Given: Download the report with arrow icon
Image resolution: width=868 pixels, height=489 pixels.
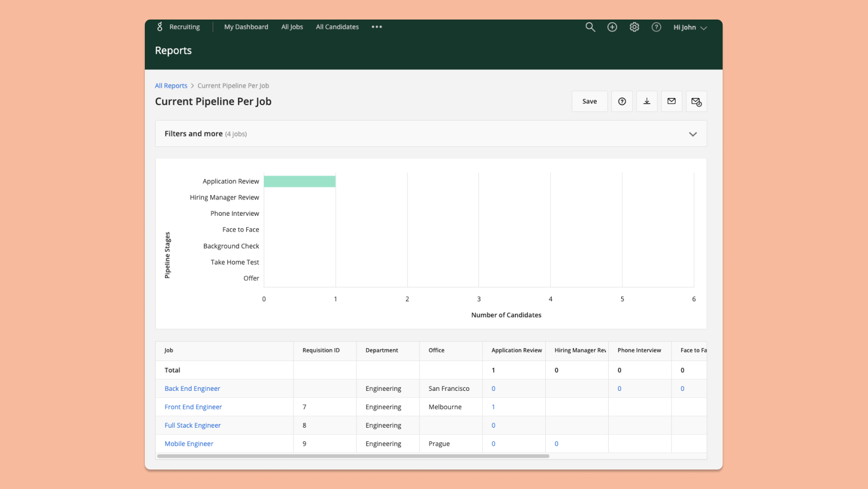Looking at the screenshot, I should tap(647, 101).
